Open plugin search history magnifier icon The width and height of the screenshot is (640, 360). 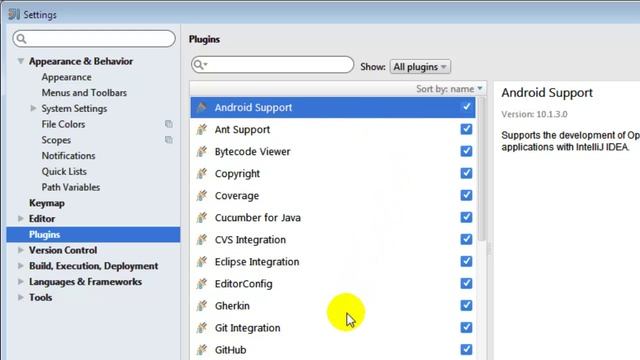coord(200,64)
